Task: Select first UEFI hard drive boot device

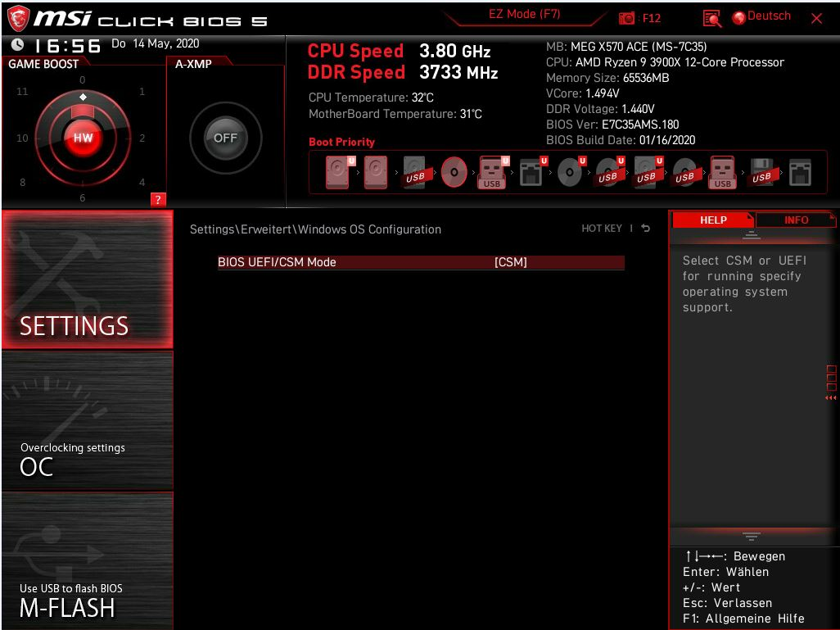Action: [341, 172]
